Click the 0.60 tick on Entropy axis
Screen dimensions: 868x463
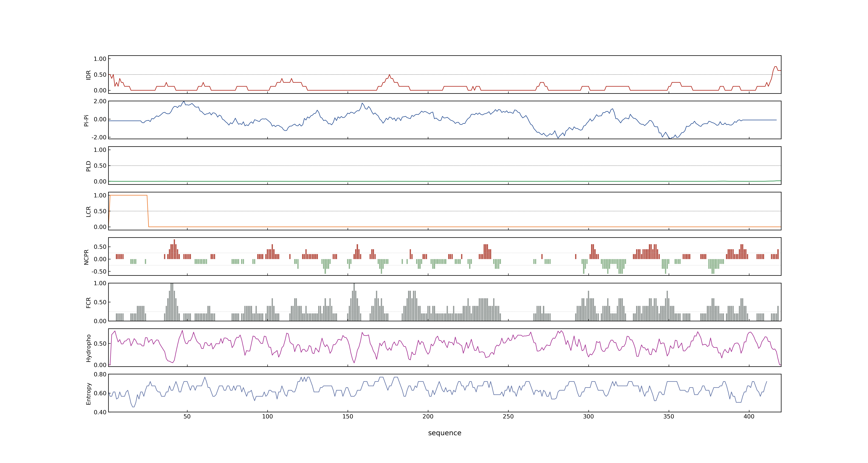[100, 393]
